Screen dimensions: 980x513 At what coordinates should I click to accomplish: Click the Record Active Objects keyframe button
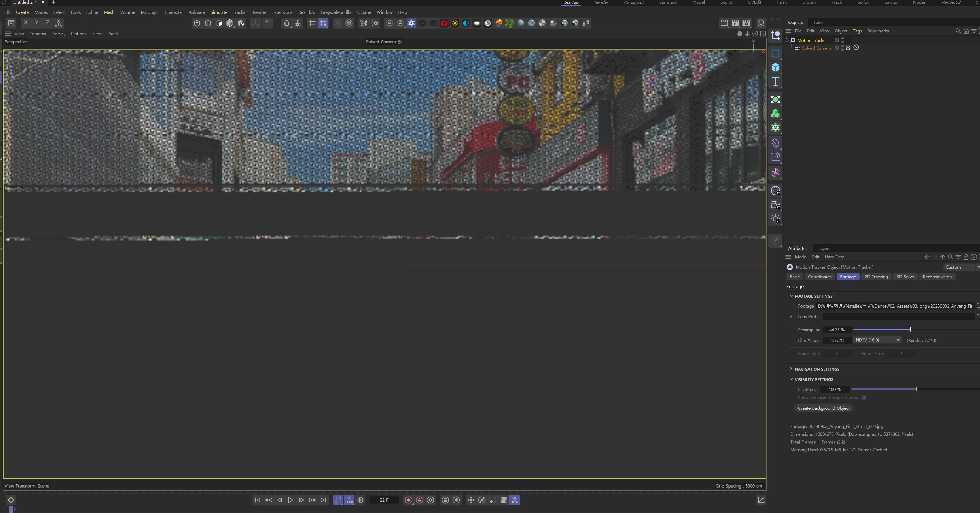click(x=409, y=500)
